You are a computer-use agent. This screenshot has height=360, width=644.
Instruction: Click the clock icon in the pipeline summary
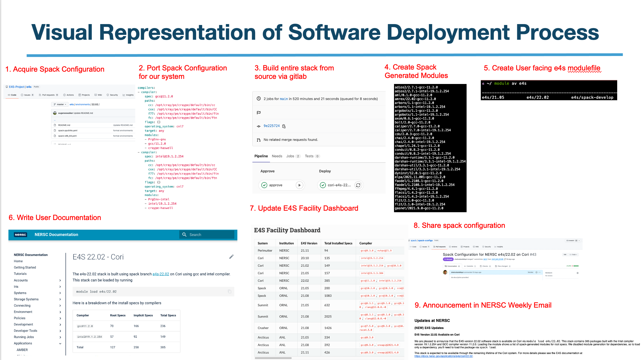pyautogui.click(x=258, y=98)
